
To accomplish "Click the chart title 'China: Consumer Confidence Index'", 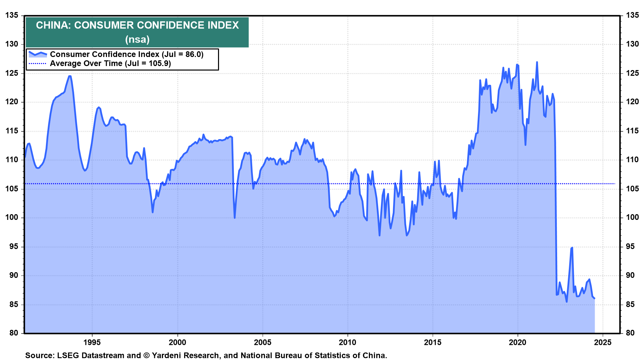I will (137, 25).
